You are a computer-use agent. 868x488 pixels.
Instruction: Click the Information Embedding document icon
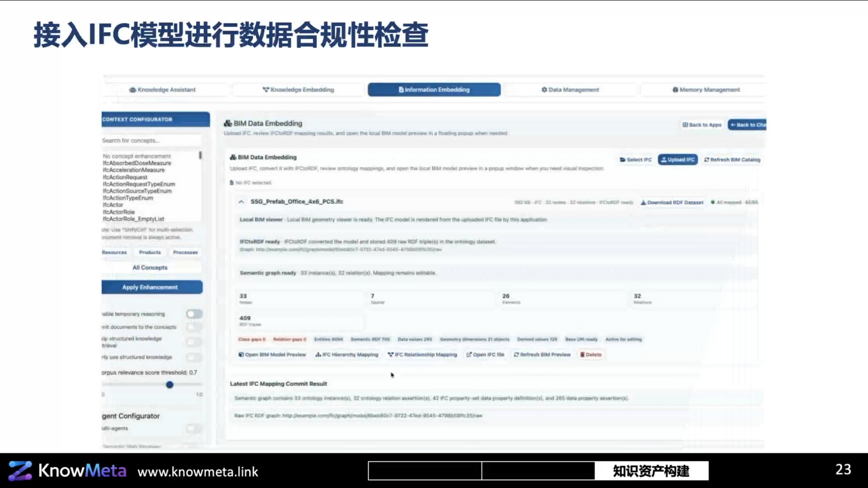click(401, 90)
